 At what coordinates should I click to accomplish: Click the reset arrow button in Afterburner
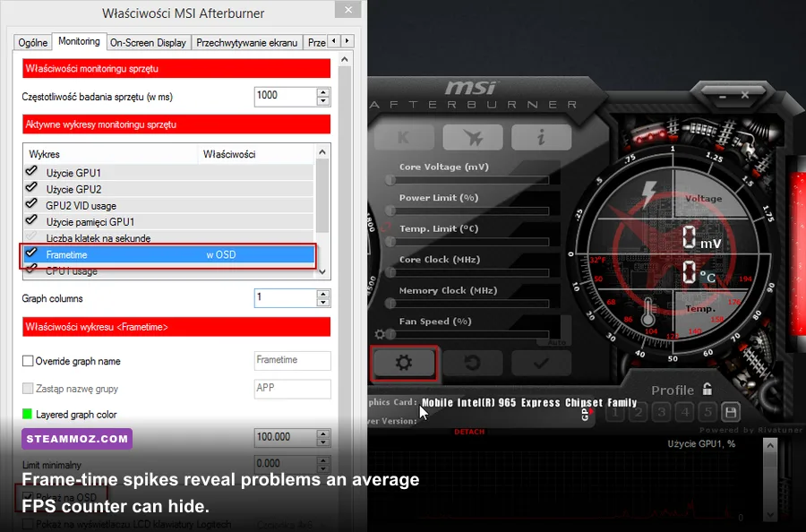coord(472,363)
